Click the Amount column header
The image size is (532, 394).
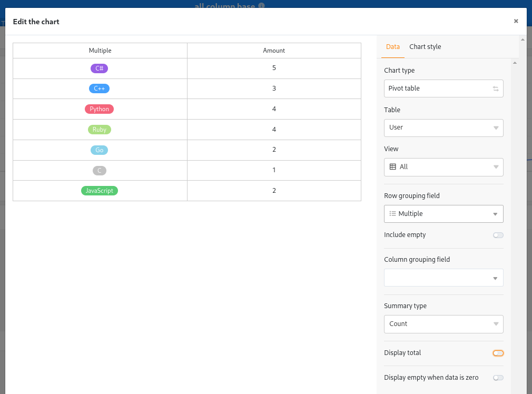[274, 51]
